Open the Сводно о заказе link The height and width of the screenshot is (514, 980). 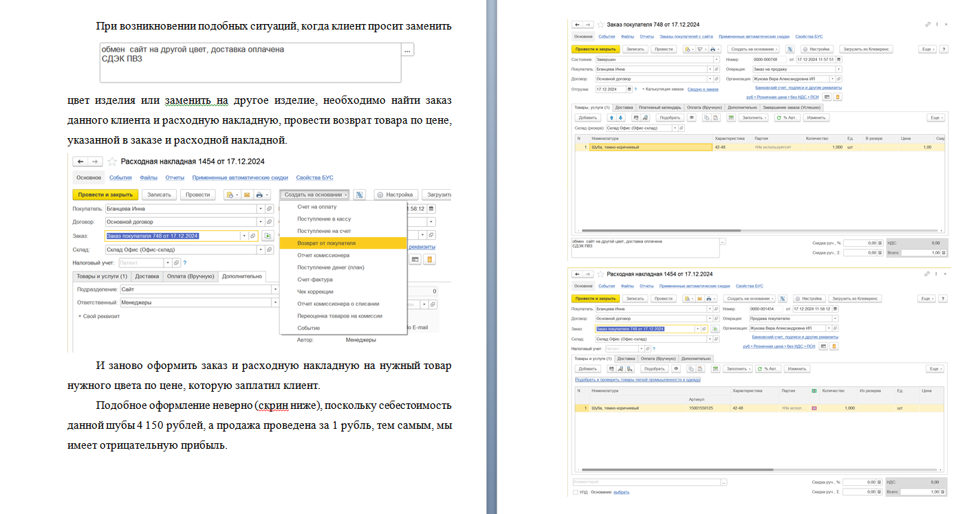703,89
